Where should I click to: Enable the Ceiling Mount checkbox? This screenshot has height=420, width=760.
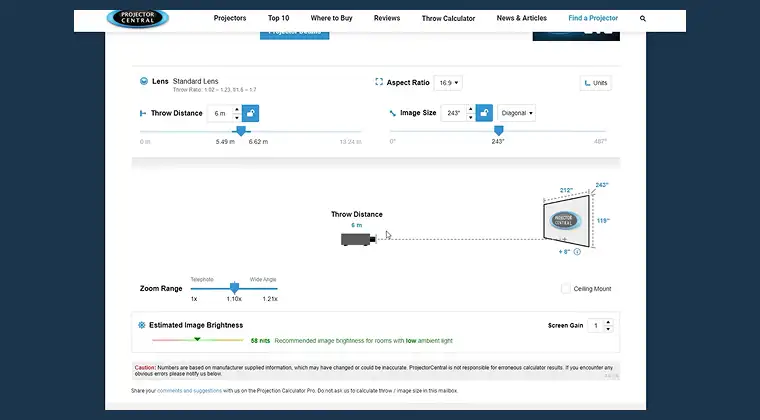(566, 289)
